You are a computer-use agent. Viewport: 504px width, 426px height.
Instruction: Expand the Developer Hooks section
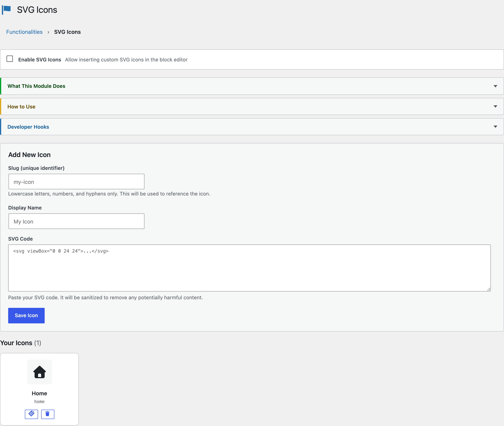coord(252,127)
